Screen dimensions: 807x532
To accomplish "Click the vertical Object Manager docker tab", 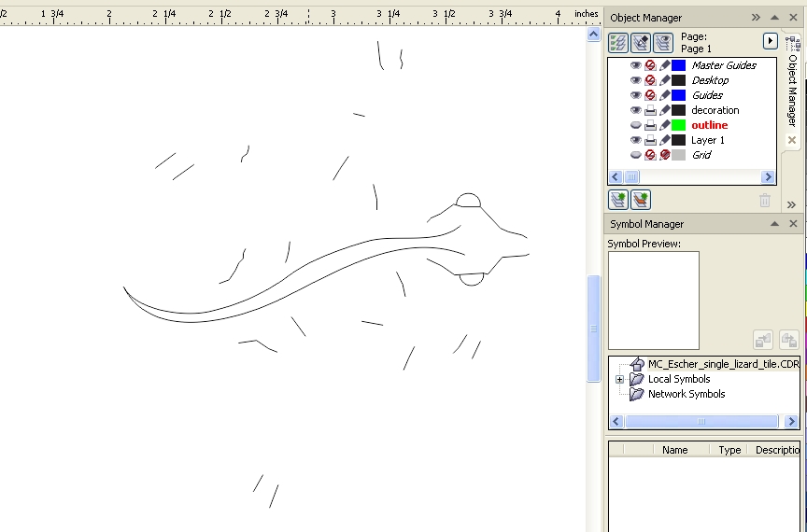I will pos(793,82).
